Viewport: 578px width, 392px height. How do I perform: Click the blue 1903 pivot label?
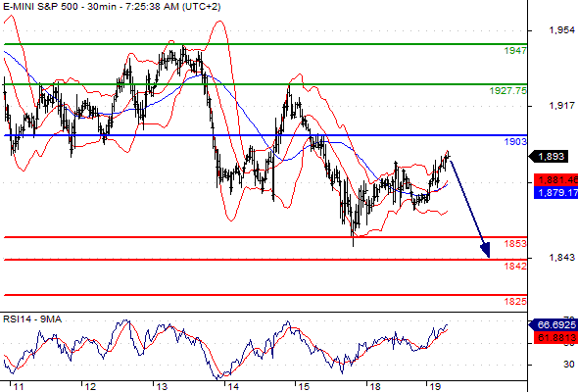(x=515, y=142)
